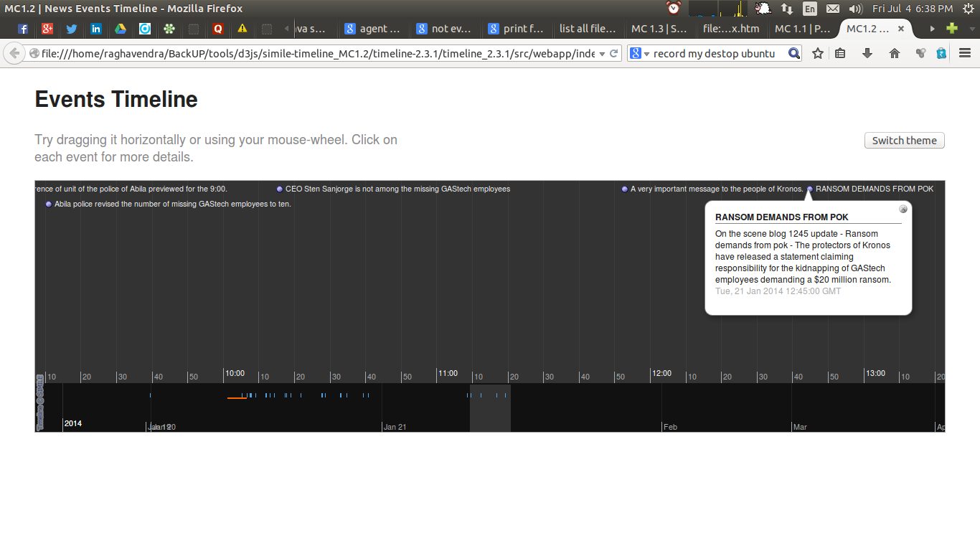Click the 'Jan 21' label in overview band
The image size is (980, 551).
(x=395, y=427)
